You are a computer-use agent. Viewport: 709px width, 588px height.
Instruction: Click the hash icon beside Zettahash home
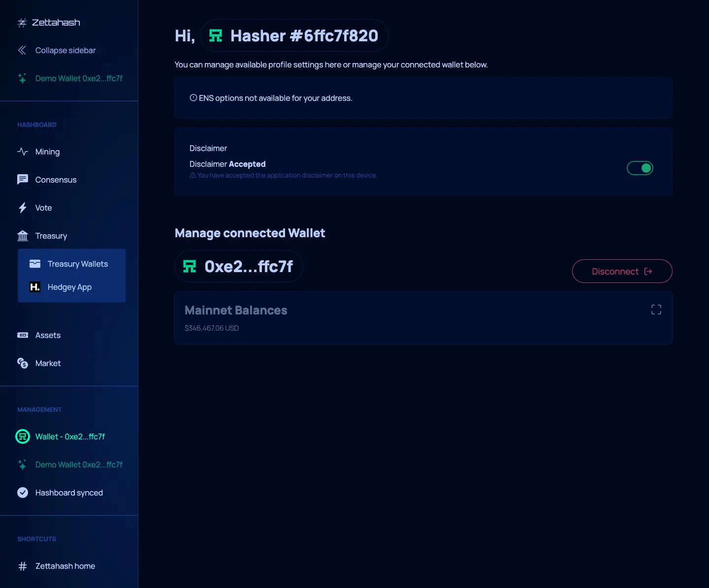23,566
